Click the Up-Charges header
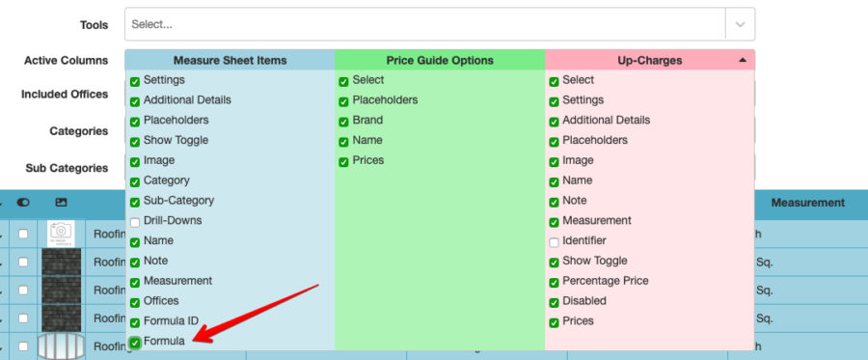 pos(649,61)
